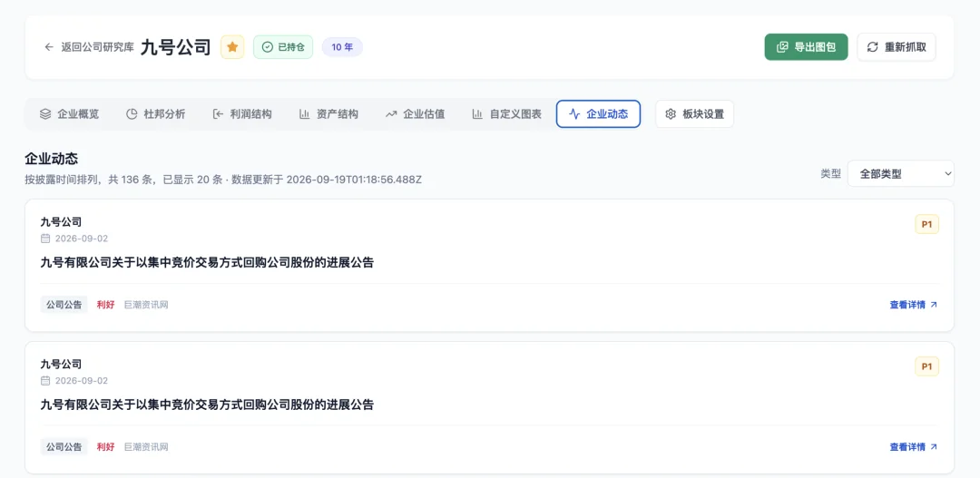Select the active 企业动态 tab

click(598, 114)
